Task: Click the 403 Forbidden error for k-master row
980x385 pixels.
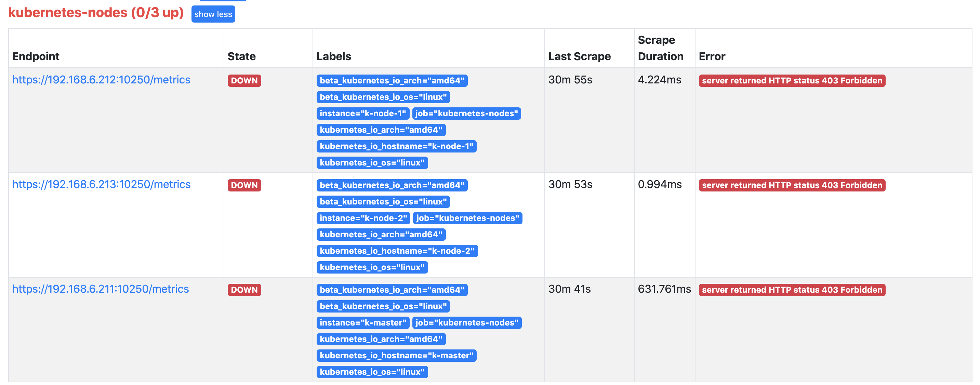Action: coord(792,290)
